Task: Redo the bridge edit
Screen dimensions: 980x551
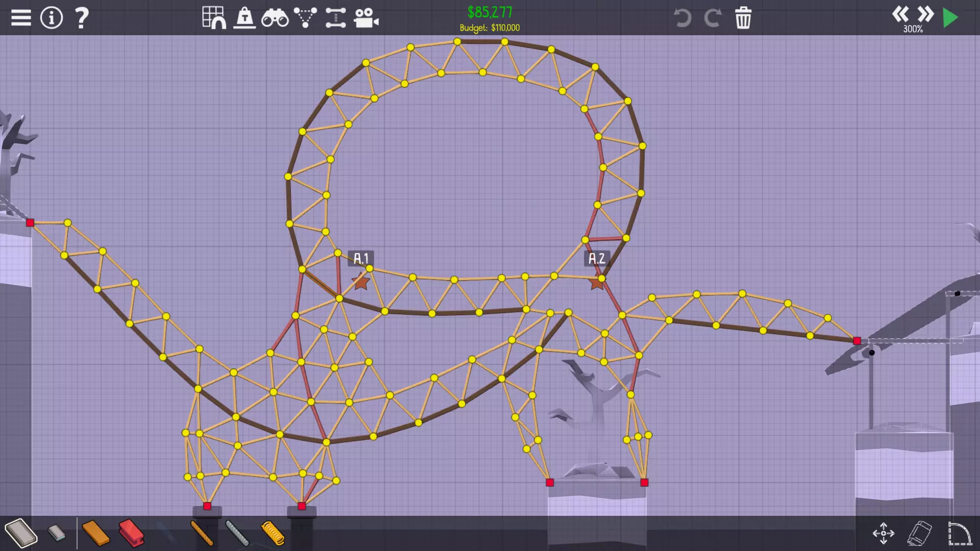Action: pos(713,18)
